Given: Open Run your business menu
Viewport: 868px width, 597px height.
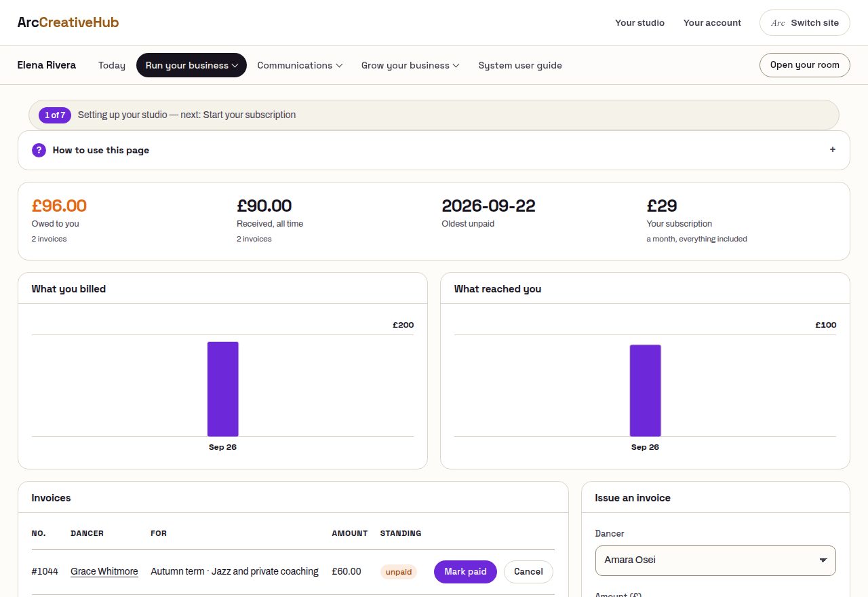Looking at the screenshot, I should pyautogui.click(x=191, y=65).
